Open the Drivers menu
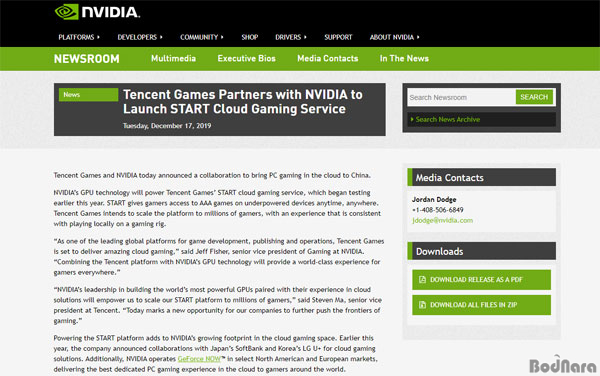The image size is (600, 376). point(288,37)
